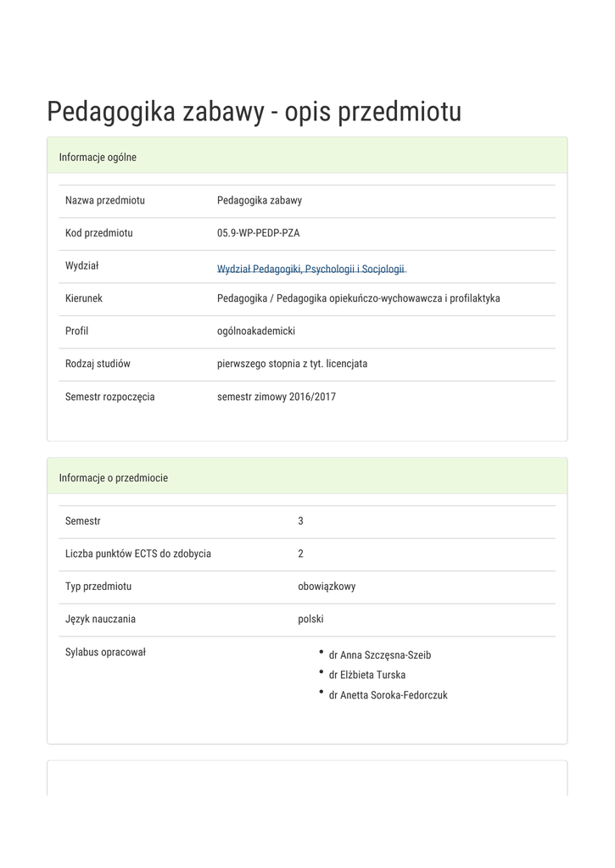Click the Kierunek value text about Pedagogika opiekuńczo-wychowawcza
Image resolution: width=615 pixels, height=868 pixels.
(x=358, y=298)
